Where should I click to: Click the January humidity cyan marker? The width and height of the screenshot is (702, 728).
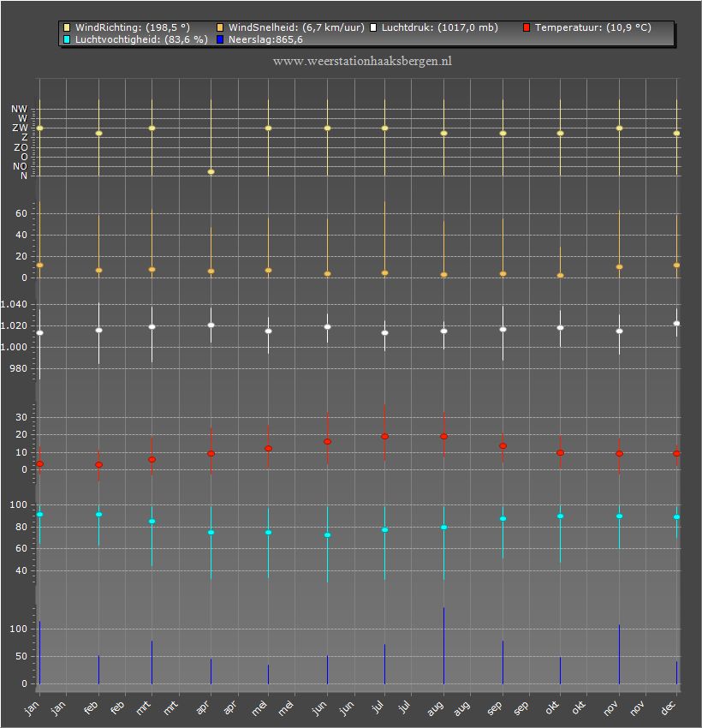tap(40, 515)
